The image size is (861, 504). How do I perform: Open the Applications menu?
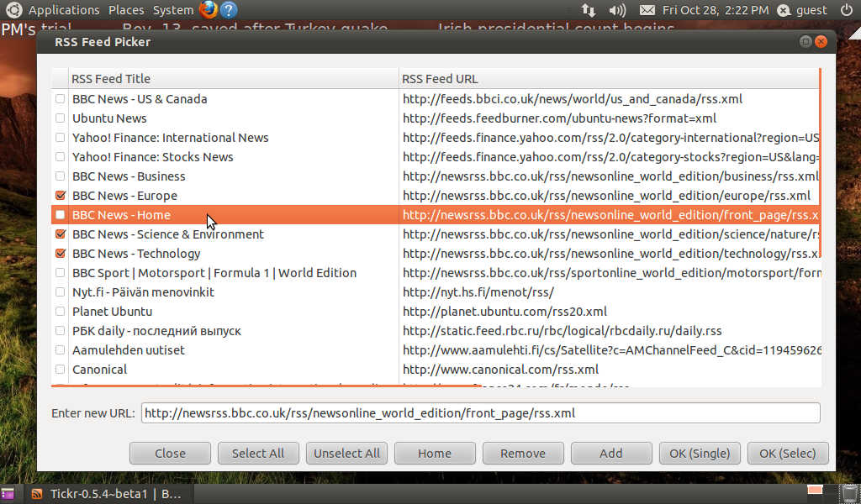[64, 10]
